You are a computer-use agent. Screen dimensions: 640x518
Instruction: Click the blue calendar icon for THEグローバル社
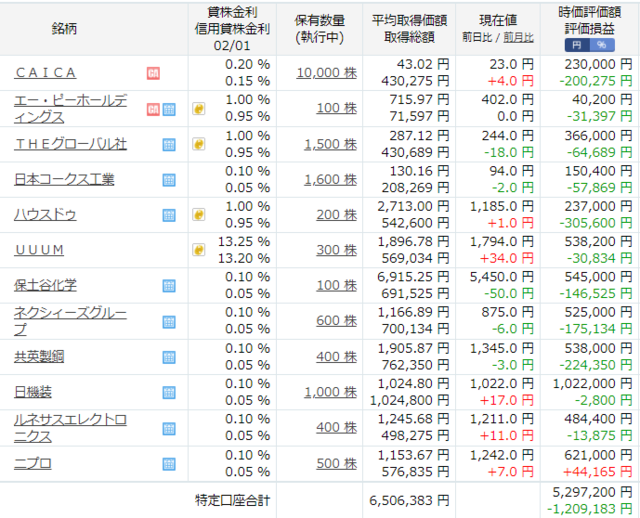[169, 144]
